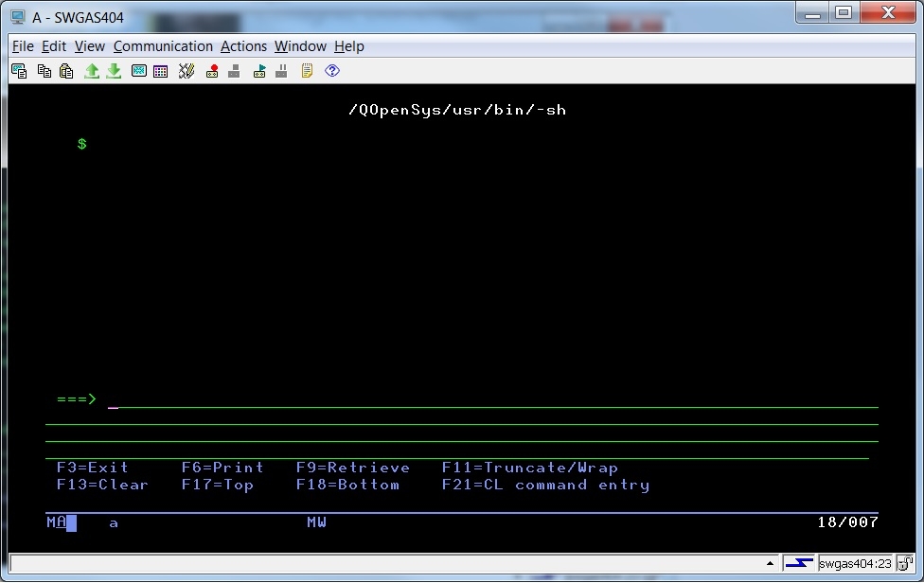Click the Keyboard Remap pencil icon
924x583 pixels.
tap(187, 71)
